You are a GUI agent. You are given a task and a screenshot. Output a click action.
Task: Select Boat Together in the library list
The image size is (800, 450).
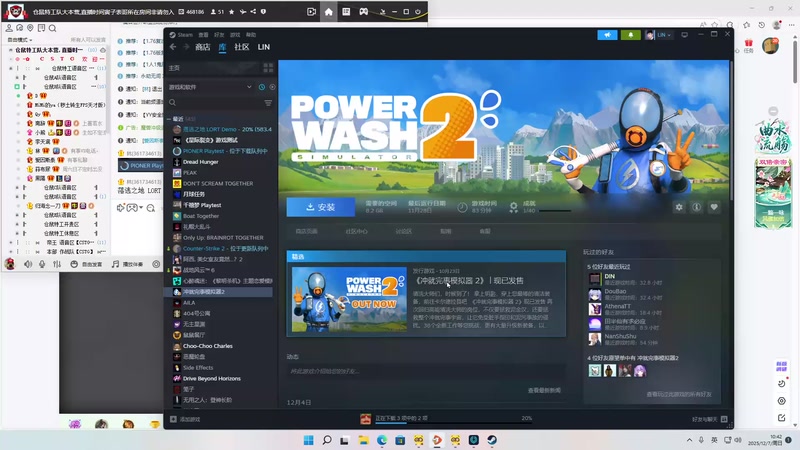coord(201,216)
